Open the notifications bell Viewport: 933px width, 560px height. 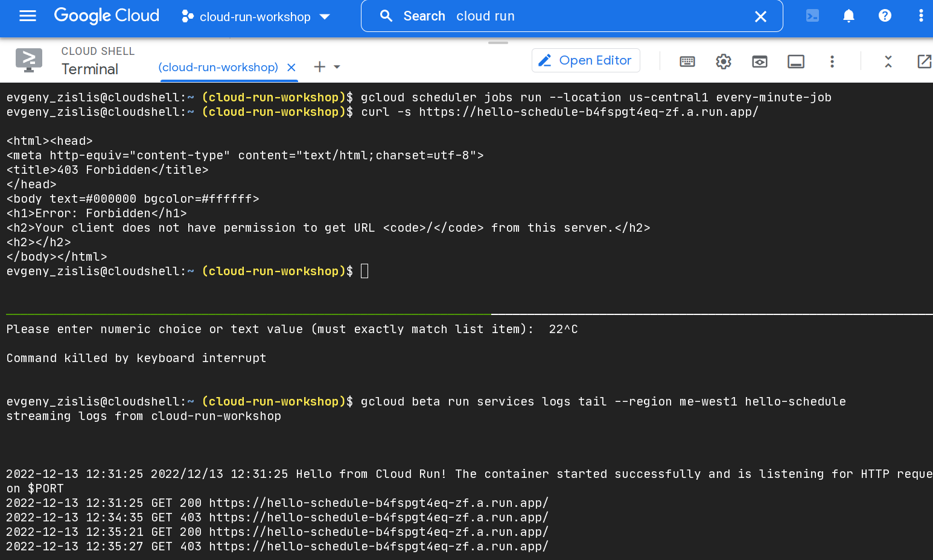[849, 16]
